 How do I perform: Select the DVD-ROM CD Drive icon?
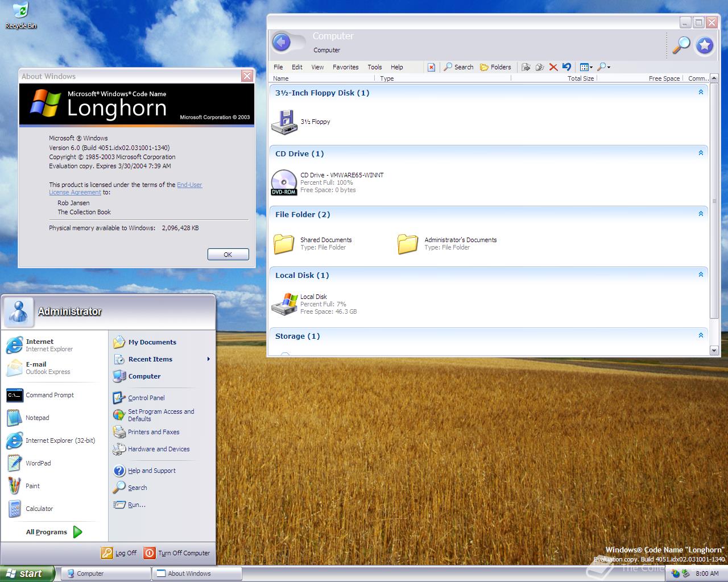pos(284,182)
